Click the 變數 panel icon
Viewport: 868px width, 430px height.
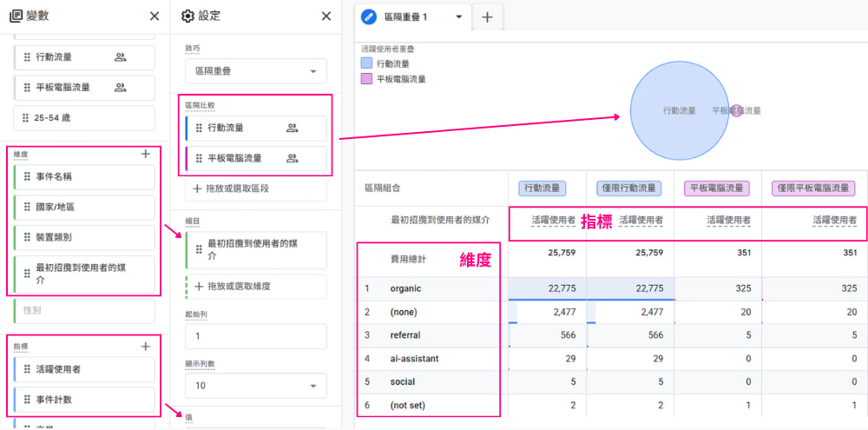pos(16,16)
